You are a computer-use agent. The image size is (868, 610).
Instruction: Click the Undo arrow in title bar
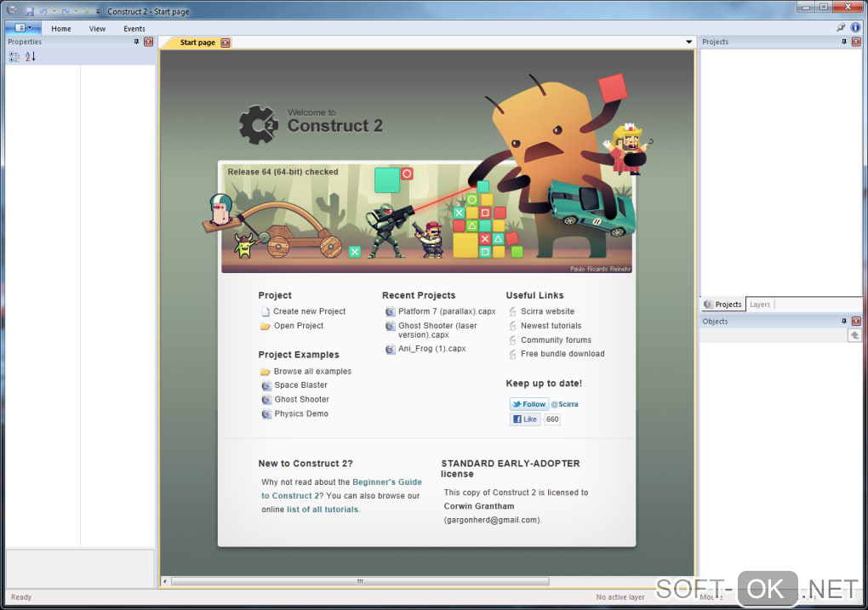(x=43, y=11)
